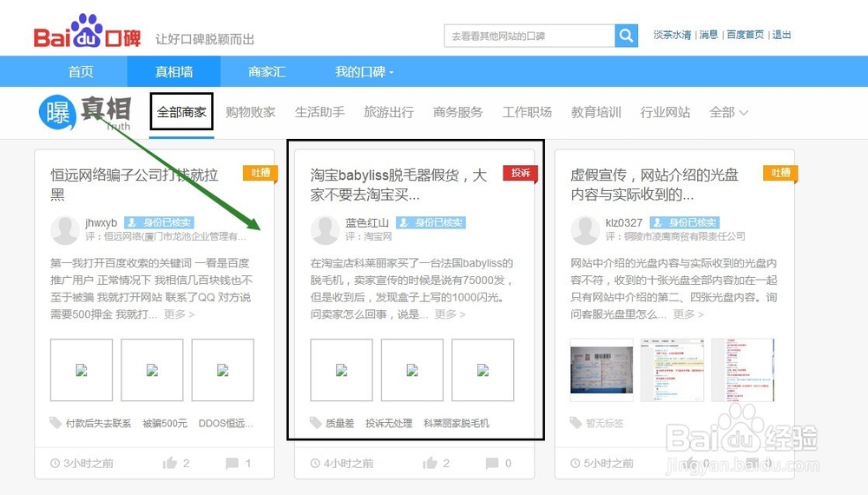This screenshot has height=495, width=868.
Task: Open first image placeholder in the babyliss post
Action: coord(341,370)
